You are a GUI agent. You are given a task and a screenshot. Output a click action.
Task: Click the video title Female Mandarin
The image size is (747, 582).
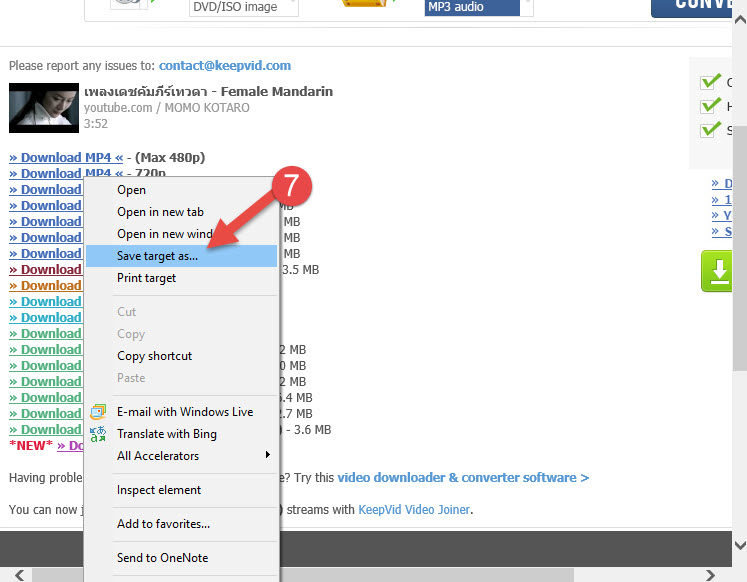tap(208, 91)
